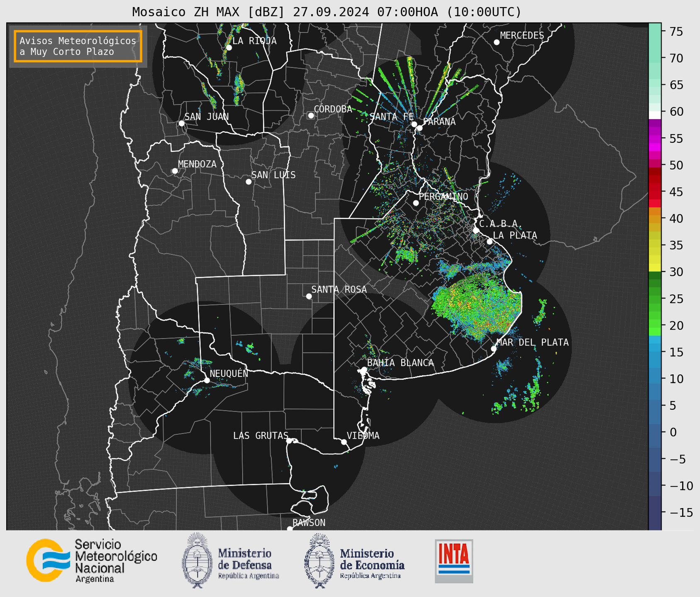700x597 pixels.
Task: Click the Avisos Meteorológicos a Muy Corto Plazo box
Action: pyautogui.click(x=78, y=46)
